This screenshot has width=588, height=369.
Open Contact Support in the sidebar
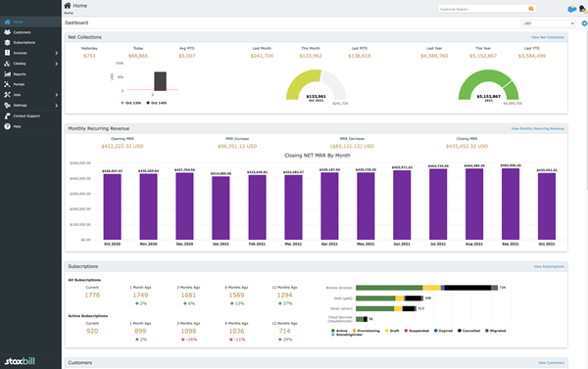tap(30, 116)
